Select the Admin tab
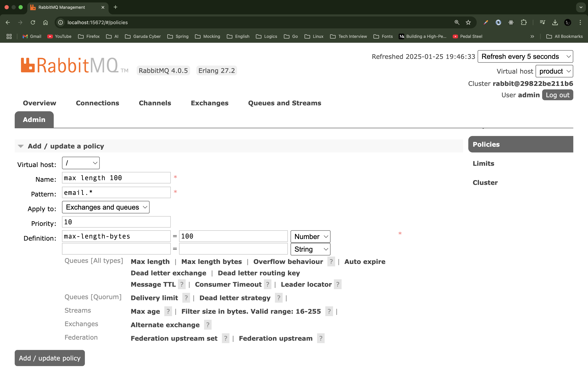The height and width of the screenshot is (368, 588). point(34,120)
